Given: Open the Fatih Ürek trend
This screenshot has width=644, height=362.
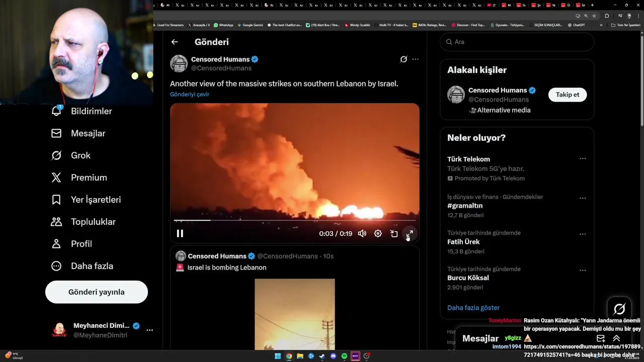Looking at the screenshot, I should pyautogui.click(x=463, y=242).
